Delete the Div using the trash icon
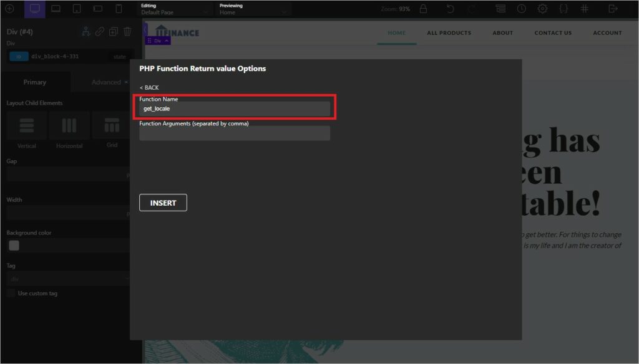 (127, 31)
